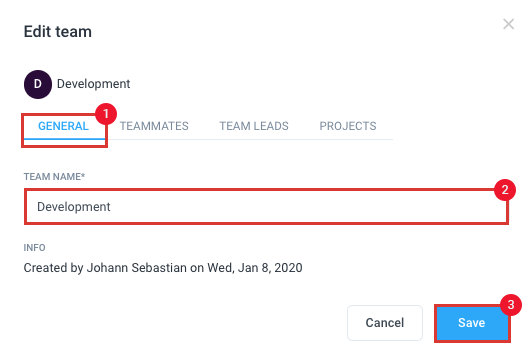The image size is (532, 361).
Task: Click the Created by Johann Sebastian text
Action: (x=105, y=268)
